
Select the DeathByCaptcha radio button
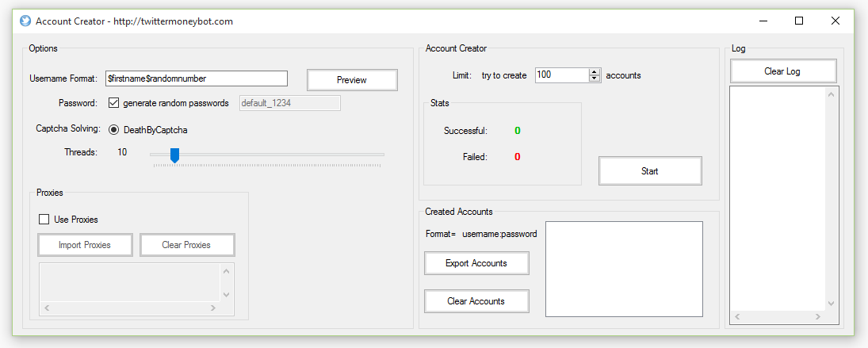pos(113,130)
